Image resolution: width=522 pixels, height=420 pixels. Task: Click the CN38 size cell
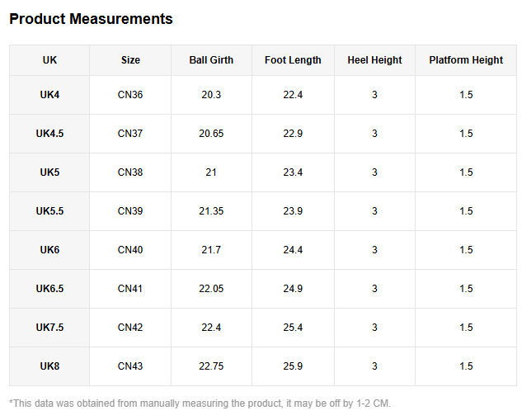tap(130, 172)
